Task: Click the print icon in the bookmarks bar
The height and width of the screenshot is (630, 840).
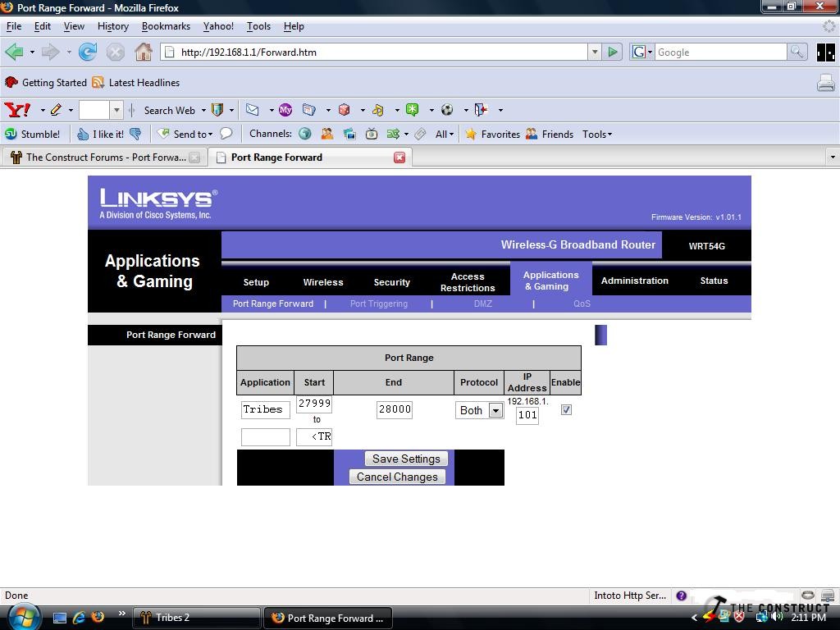Action: coord(825,83)
